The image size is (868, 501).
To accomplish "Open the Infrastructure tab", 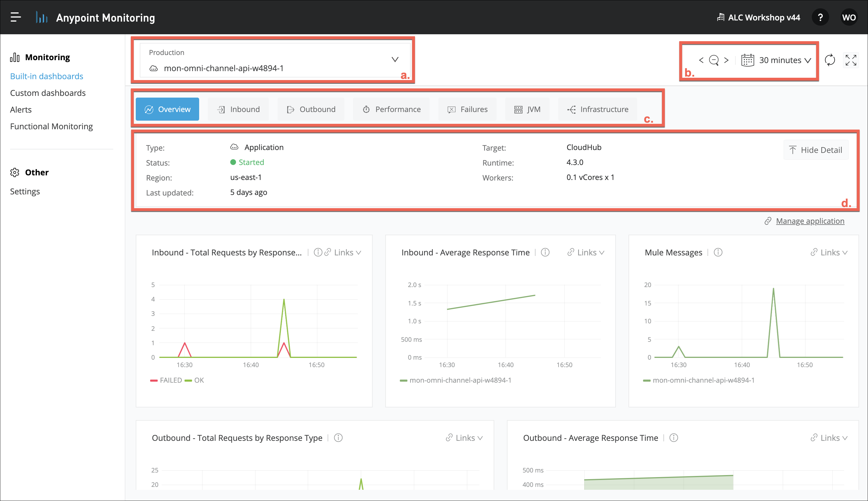I will click(597, 109).
